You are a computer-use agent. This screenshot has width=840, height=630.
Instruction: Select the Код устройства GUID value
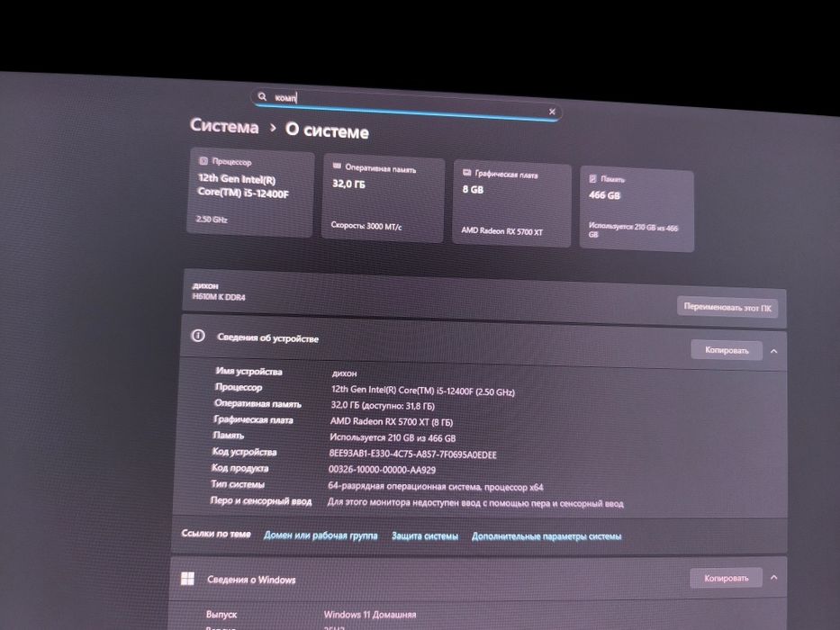click(x=412, y=454)
